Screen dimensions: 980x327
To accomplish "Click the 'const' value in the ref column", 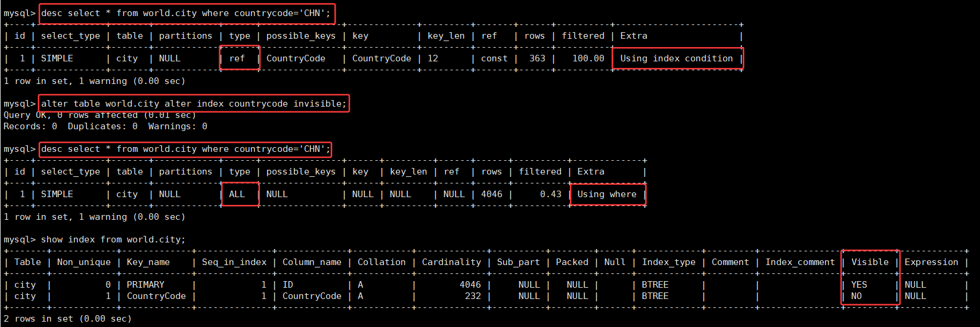I will click(x=494, y=58).
